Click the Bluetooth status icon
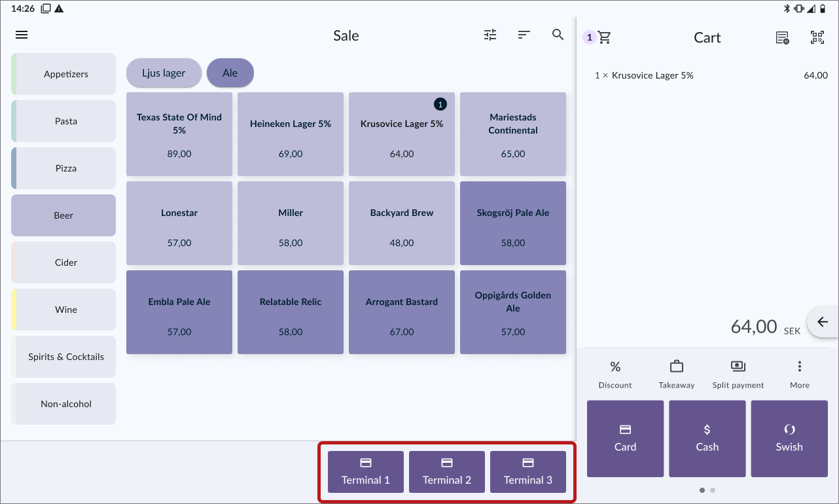The height and width of the screenshot is (504, 839). pyautogui.click(x=787, y=9)
